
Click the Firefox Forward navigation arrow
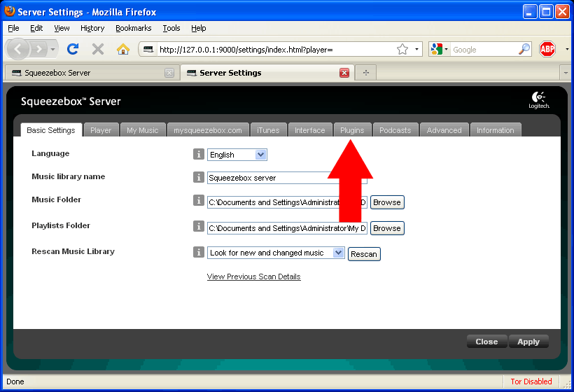point(38,49)
